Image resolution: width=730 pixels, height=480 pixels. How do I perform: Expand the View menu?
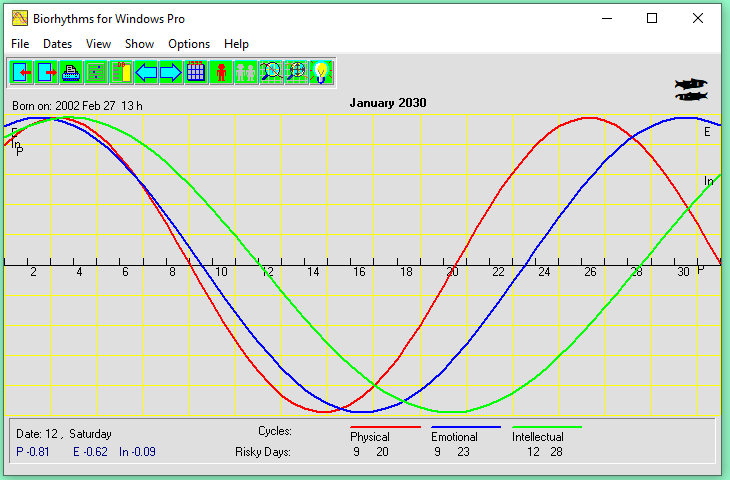tap(98, 44)
